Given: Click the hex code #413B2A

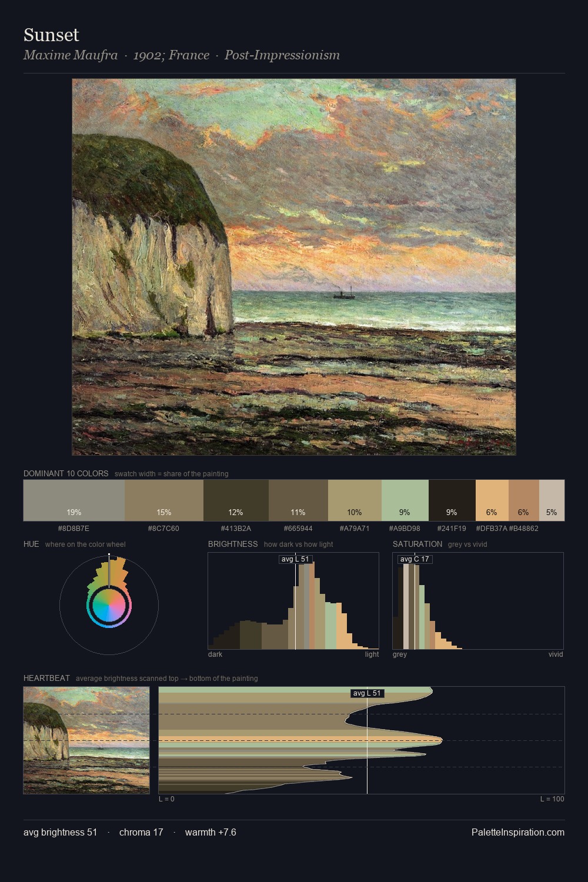Looking at the screenshot, I should (236, 528).
